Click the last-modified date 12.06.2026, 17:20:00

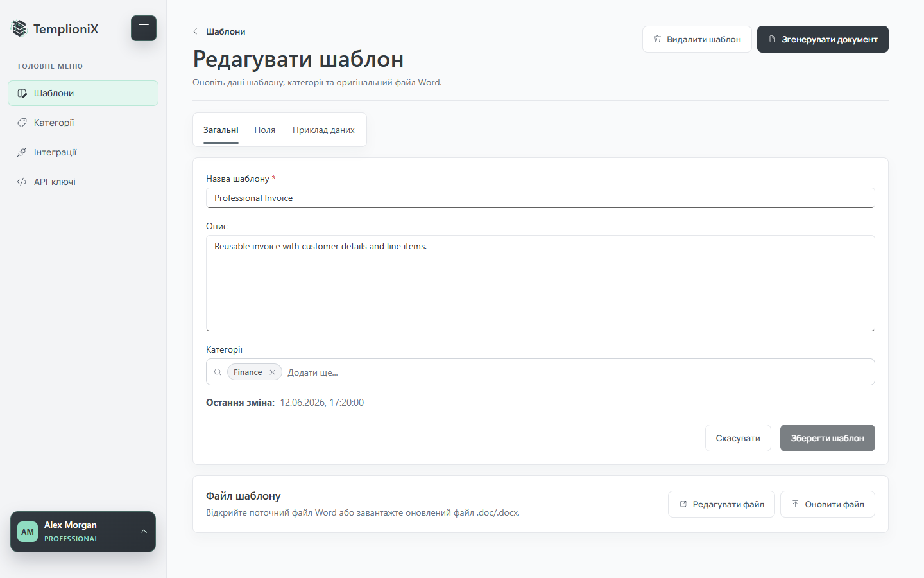tap(322, 403)
